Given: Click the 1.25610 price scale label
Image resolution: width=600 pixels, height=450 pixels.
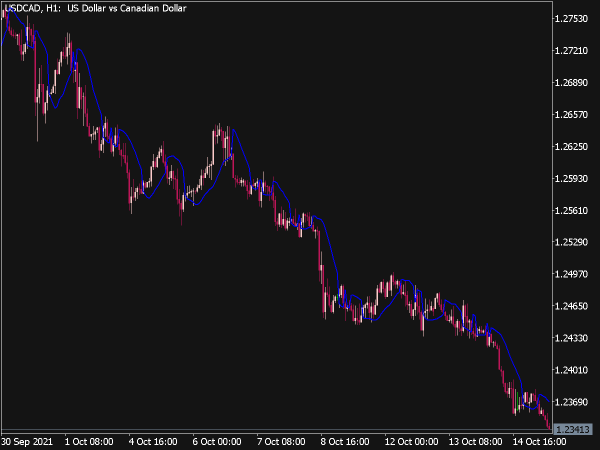Looking at the screenshot, I should tap(571, 210).
